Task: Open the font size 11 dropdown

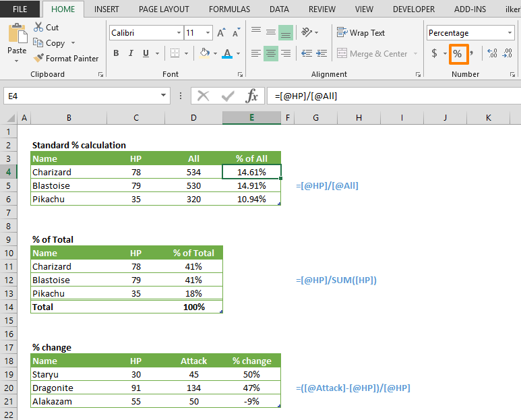Action: [x=208, y=32]
